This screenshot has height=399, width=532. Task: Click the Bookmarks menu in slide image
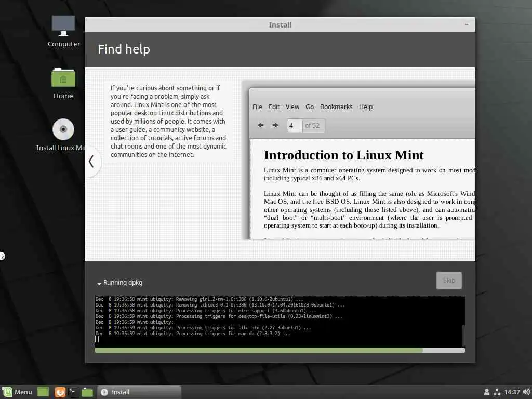pyautogui.click(x=336, y=107)
